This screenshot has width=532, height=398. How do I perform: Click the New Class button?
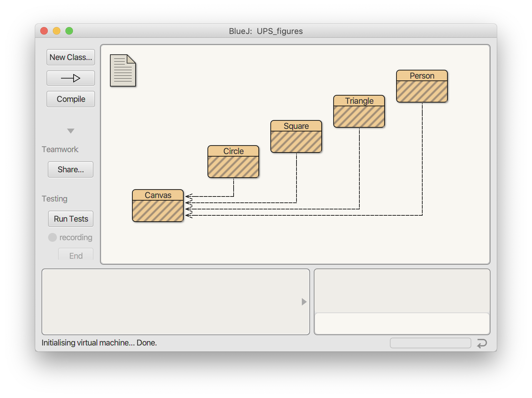click(71, 57)
